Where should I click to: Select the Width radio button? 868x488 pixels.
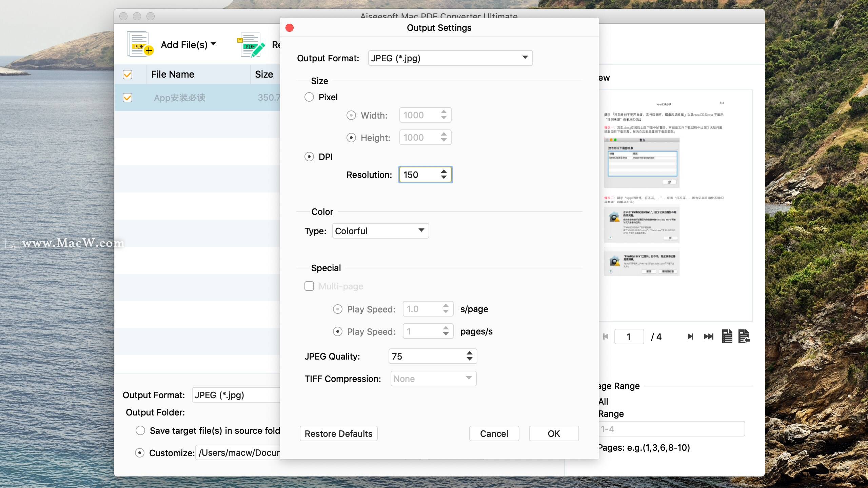[x=351, y=116]
